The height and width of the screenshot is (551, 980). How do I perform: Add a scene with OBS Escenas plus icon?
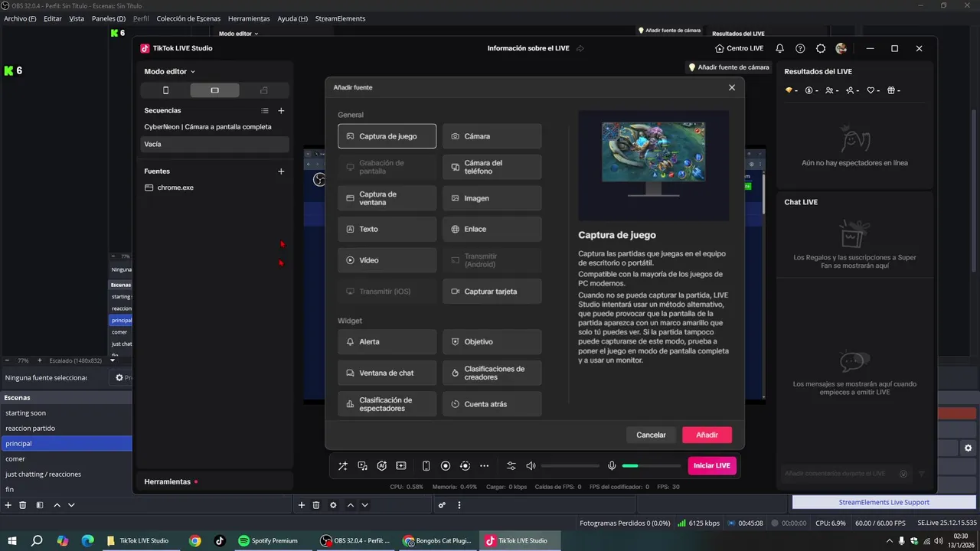click(x=8, y=505)
